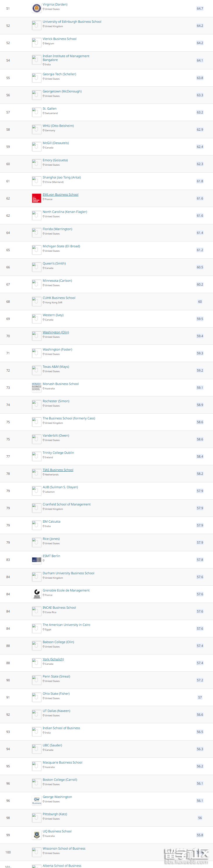Image resolution: width=213 pixels, height=868 pixels.
Task: Click the placeholder logo beside St. Gallen
Action: (36, 112)
